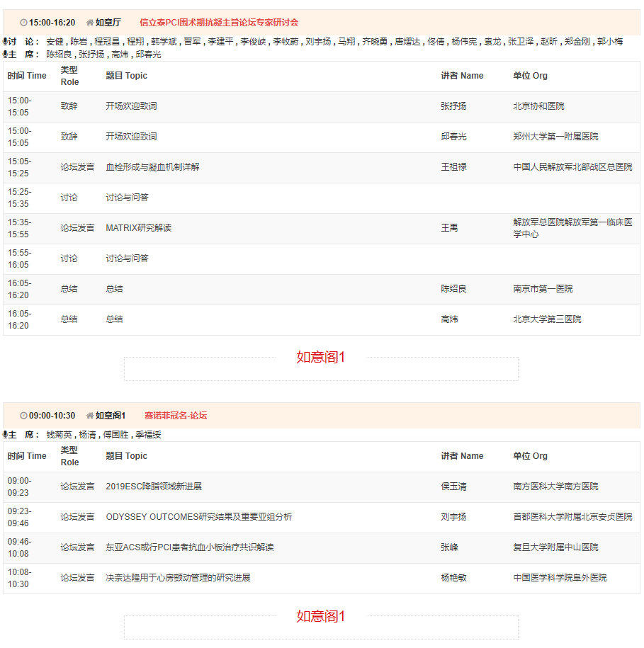Click chair name 傅国胜
Viewport: 644px width, 648px height.
pos(115,434)
